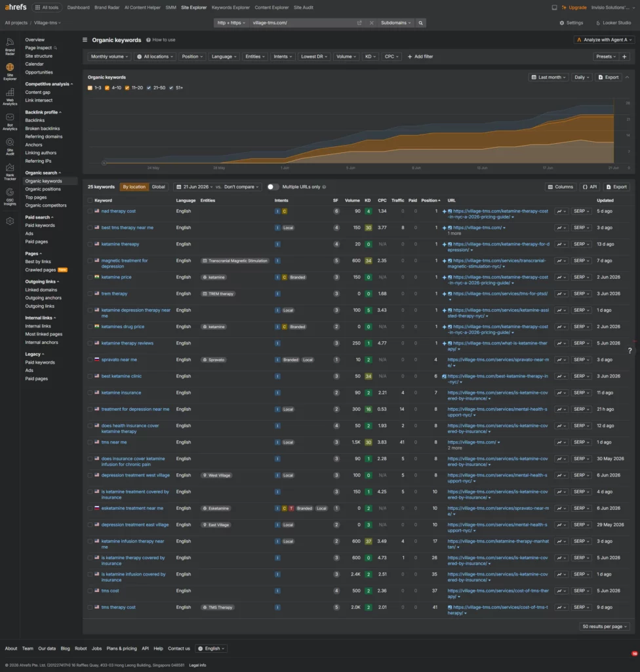640x672 pixels.
Task: Open the Lowest DR filter dropdown
Action: (314, 56)
